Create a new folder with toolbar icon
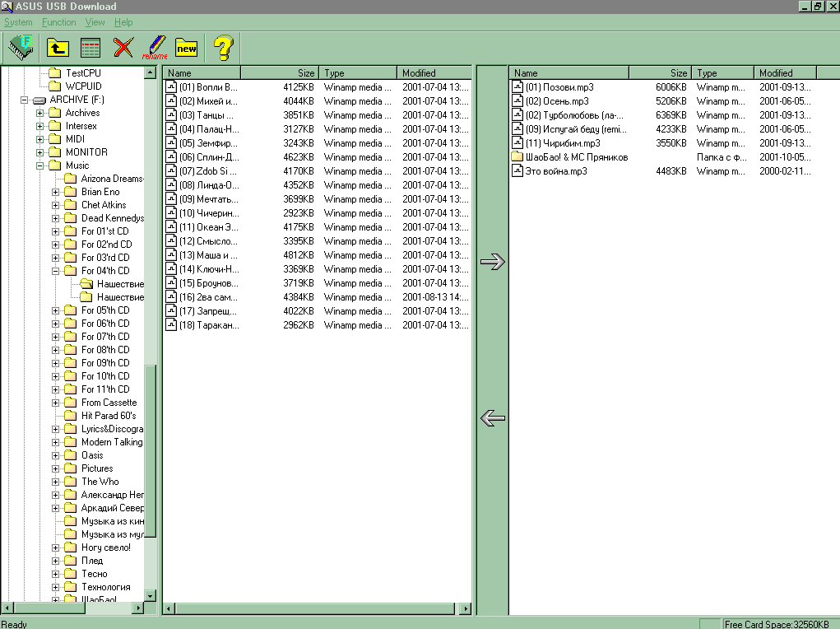 (187, 48)
